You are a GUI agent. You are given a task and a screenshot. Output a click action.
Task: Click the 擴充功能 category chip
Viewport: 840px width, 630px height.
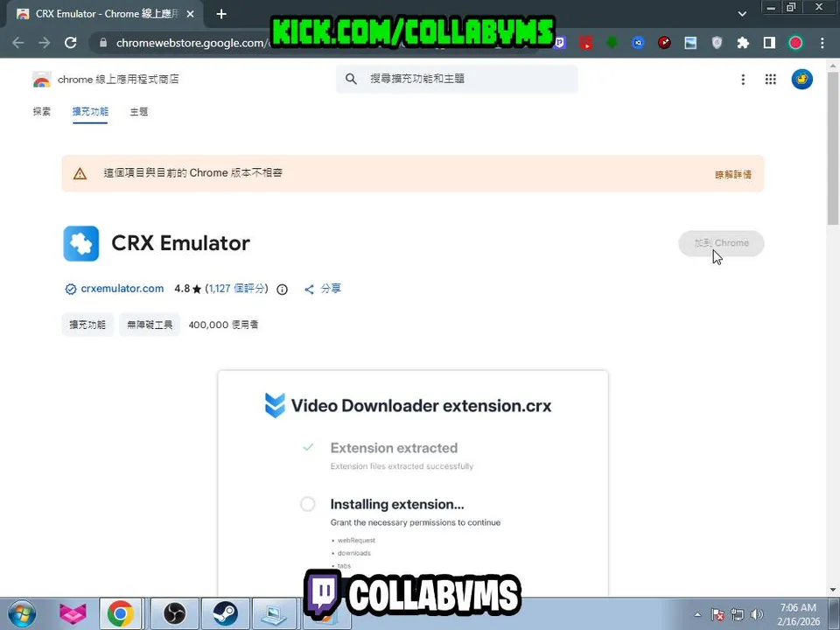point(87,325)
